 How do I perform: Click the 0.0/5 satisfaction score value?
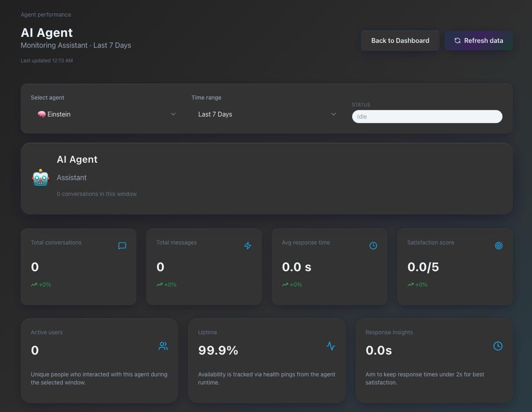423,267
